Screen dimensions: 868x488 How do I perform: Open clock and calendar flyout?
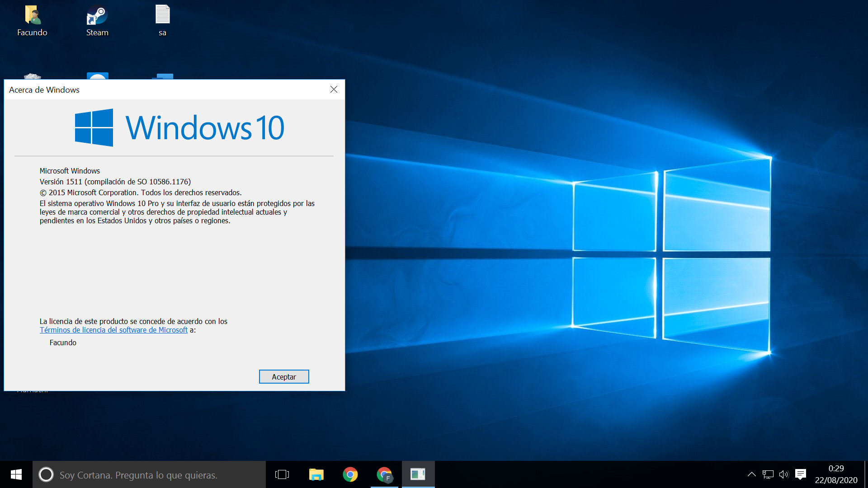click(x=836, y=474)
